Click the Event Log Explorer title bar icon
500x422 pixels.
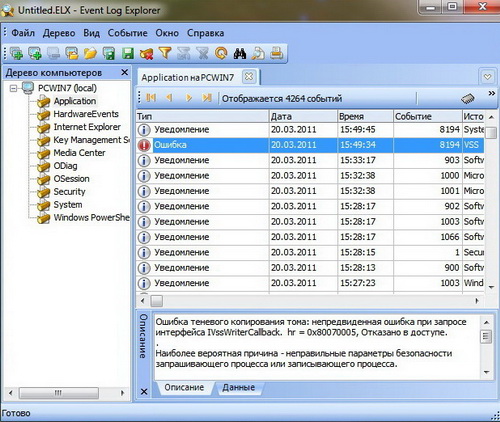click(x=7, y=10)
